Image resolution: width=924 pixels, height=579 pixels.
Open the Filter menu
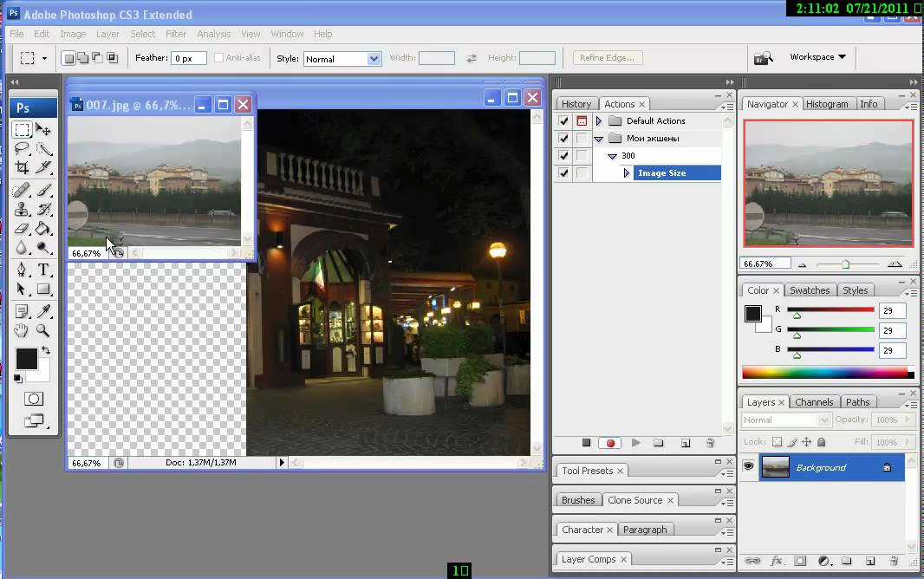point(176,34)
